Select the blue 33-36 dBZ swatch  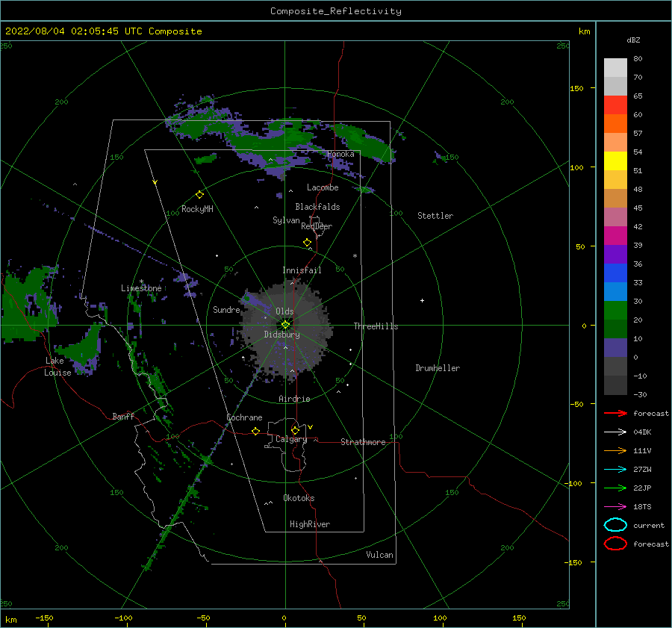point(615,273)
